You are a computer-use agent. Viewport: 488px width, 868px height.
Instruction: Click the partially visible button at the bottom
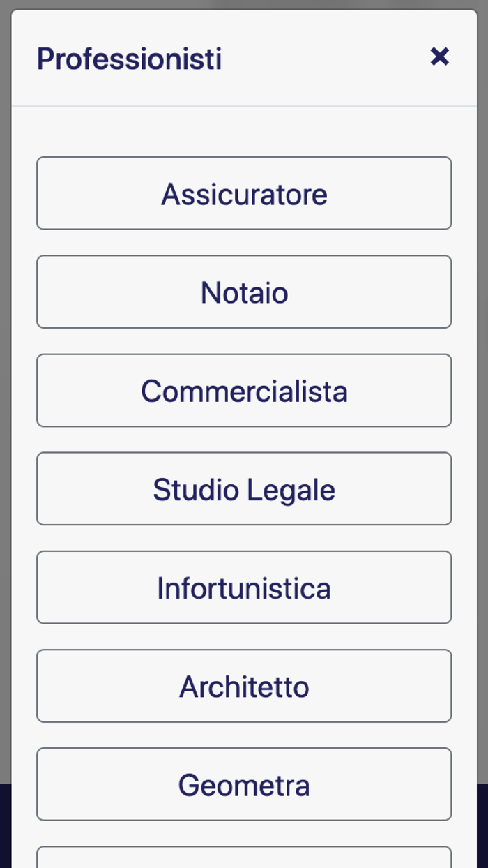tap(243, 858)
